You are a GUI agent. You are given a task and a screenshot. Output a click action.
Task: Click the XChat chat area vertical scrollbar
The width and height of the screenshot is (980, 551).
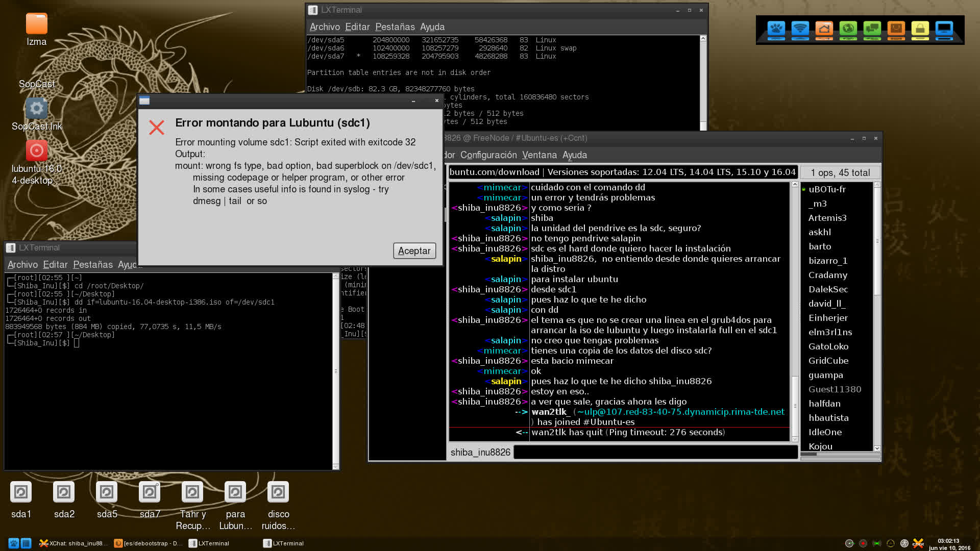(x=795, y=311)
